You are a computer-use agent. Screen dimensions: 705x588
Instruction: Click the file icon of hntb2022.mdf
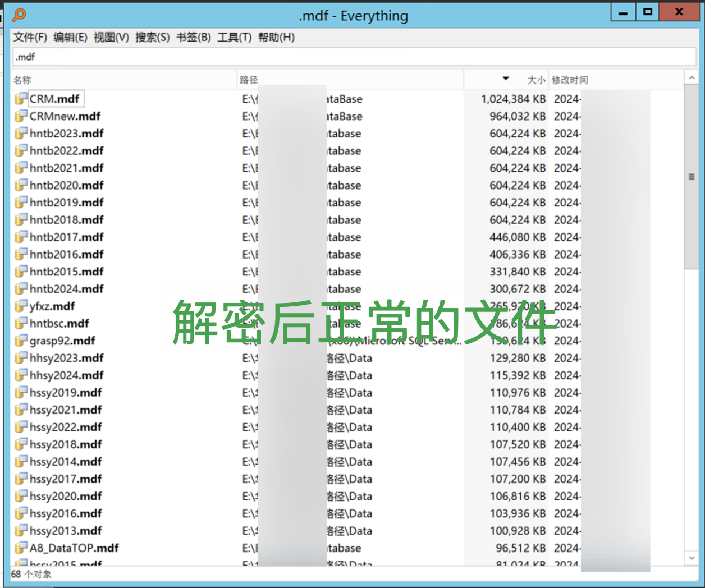point(21,150)
